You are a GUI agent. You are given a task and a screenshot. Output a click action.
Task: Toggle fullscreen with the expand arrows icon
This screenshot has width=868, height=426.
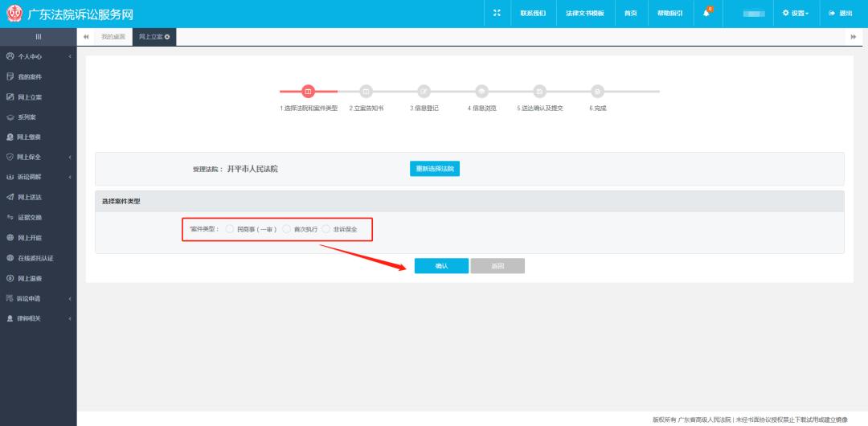pos(497,14)
